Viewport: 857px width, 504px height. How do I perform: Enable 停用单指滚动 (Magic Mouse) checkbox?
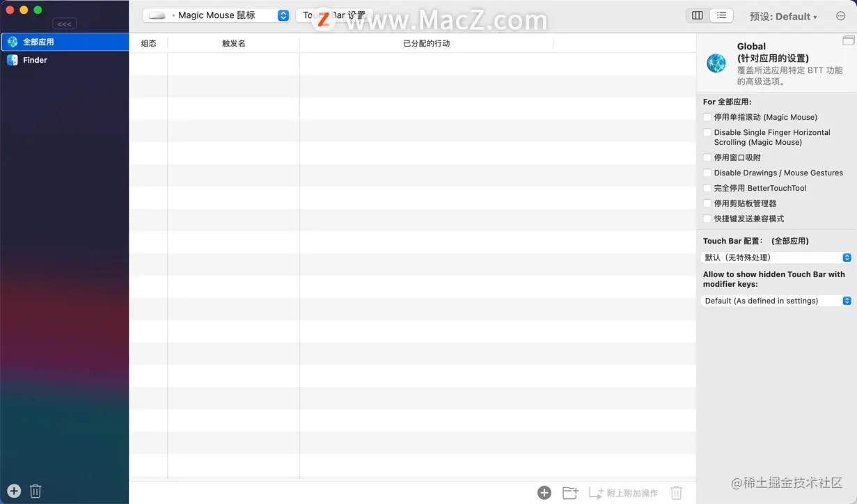pyautogui.click(x=707, y=117)
